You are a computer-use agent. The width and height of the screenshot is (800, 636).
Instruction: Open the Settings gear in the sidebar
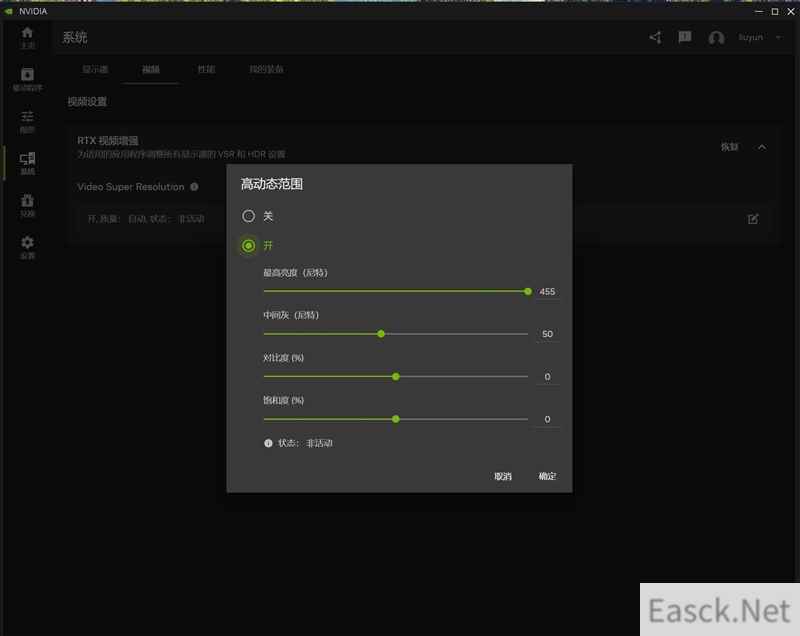28,247
